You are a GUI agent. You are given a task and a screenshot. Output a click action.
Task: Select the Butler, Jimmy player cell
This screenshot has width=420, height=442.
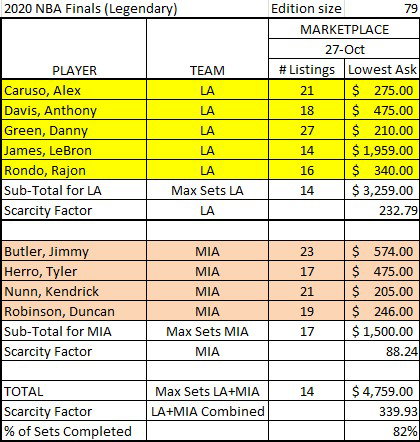tap(74, 251)
